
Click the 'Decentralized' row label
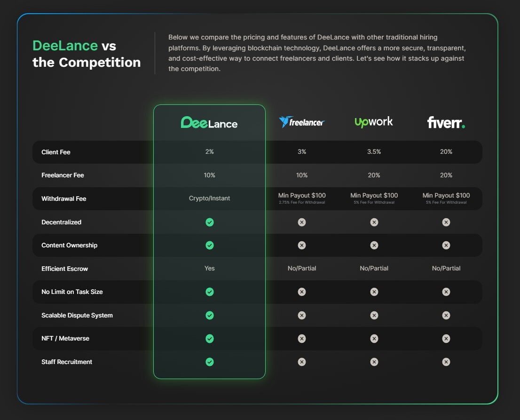point(61,222)
